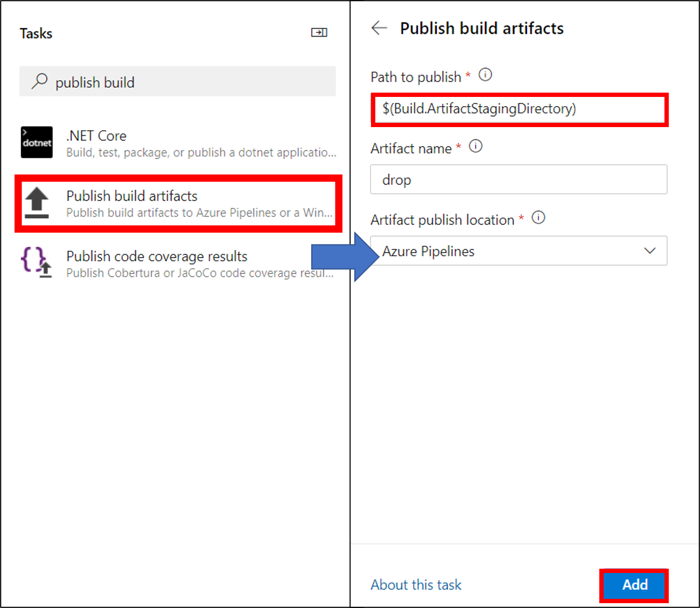Click the curly braces code coverage icon
Image resolution: width=700 pixels, height=608 pixels.
pos(36,262)
